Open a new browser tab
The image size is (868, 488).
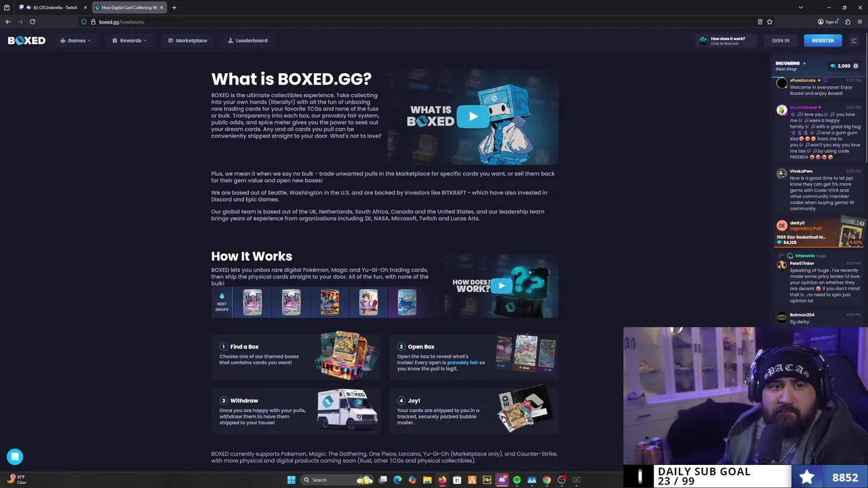tap(174, 7)
